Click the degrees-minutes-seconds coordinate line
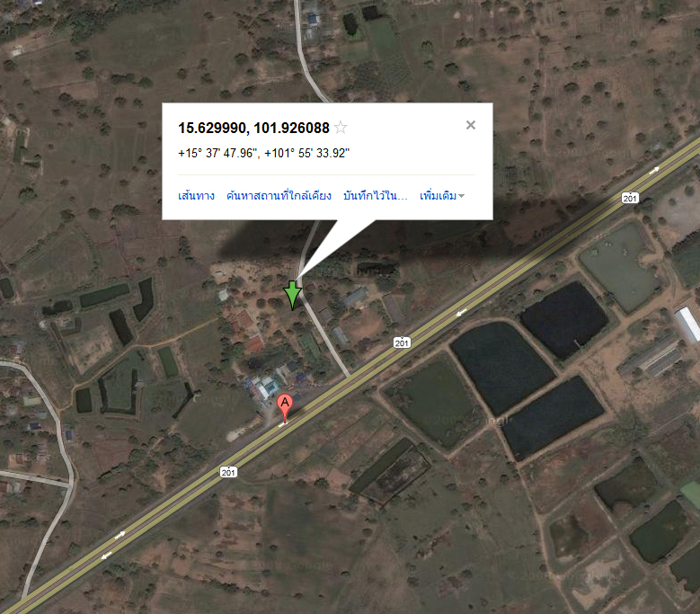 pyautogui.click(x=263, y=153)
